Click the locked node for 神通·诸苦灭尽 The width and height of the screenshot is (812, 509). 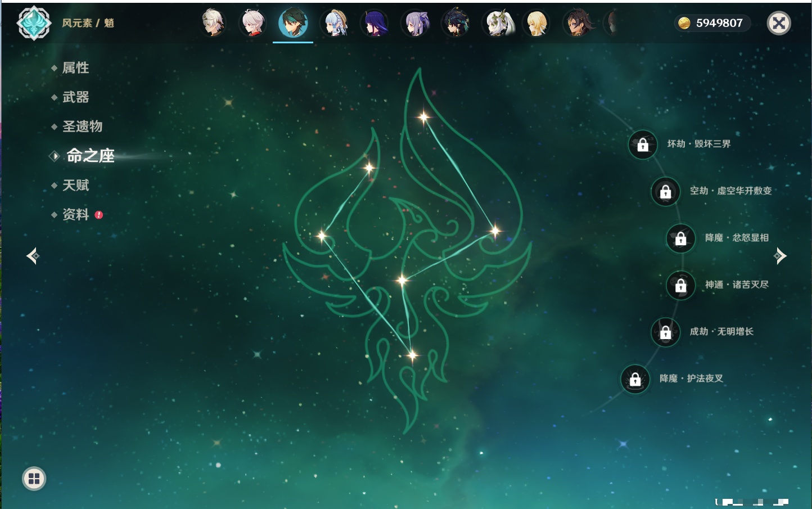point(680,285)
